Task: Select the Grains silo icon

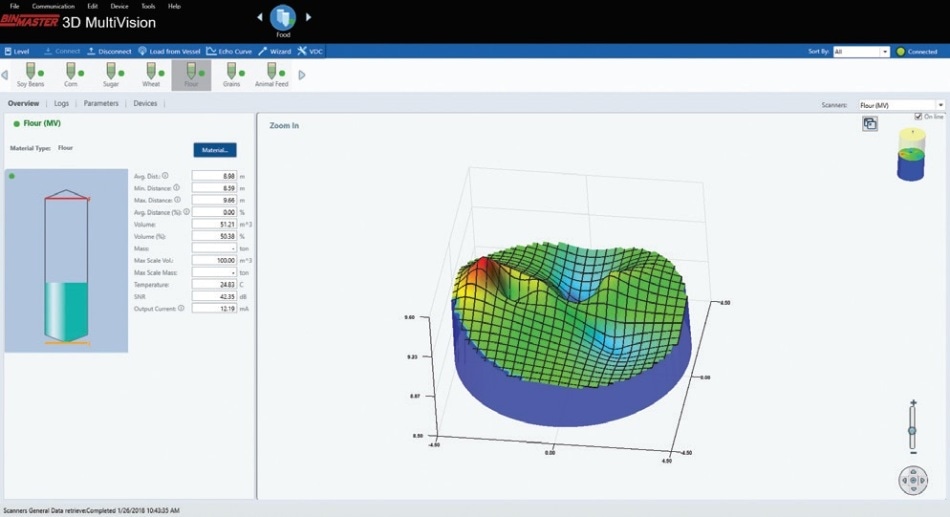Action: click(x=231, y=75)
